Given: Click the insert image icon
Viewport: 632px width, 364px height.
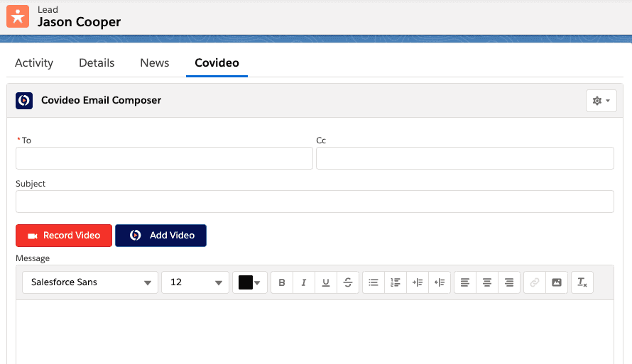Looking at the screenshot, I should [557, 282].
